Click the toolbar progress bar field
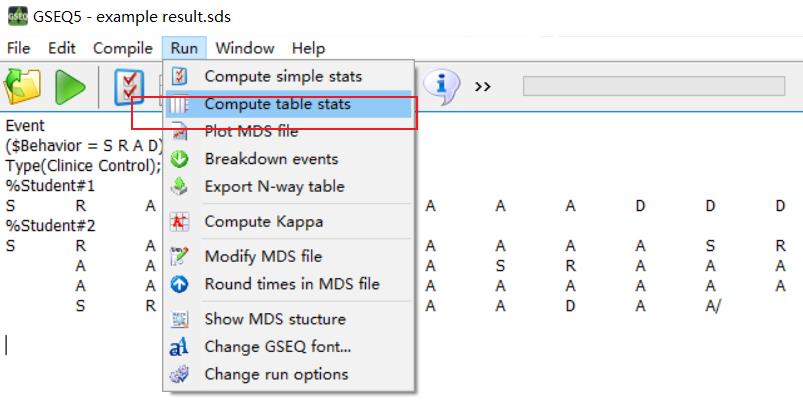The width and height of the screenshot is (803, 411). tap(654, 86)
